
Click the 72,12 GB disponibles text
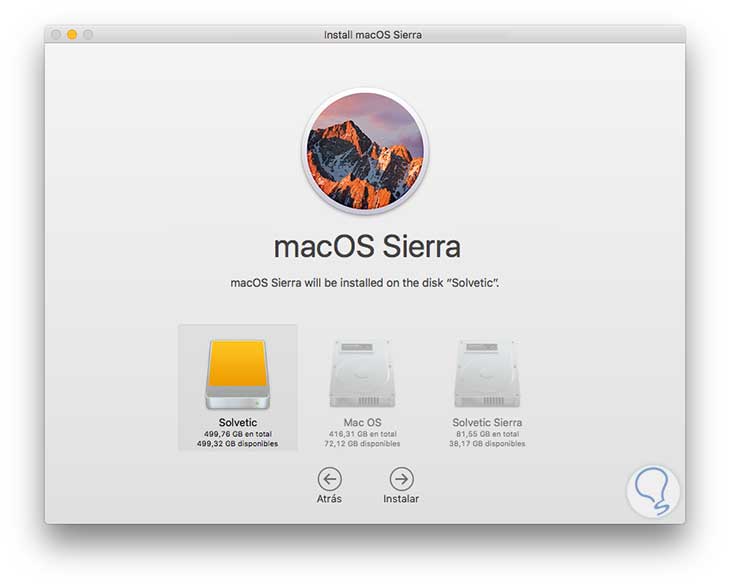[x=362, y=444]
